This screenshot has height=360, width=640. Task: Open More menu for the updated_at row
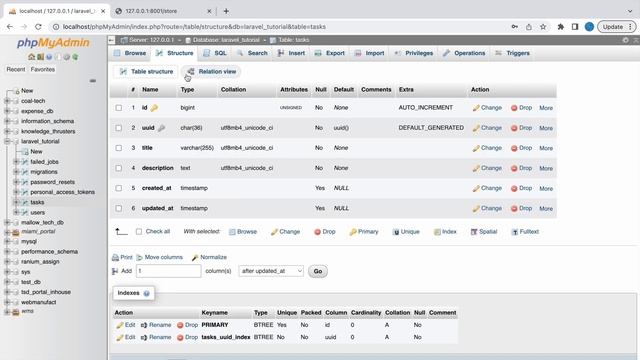coord(546,209)
